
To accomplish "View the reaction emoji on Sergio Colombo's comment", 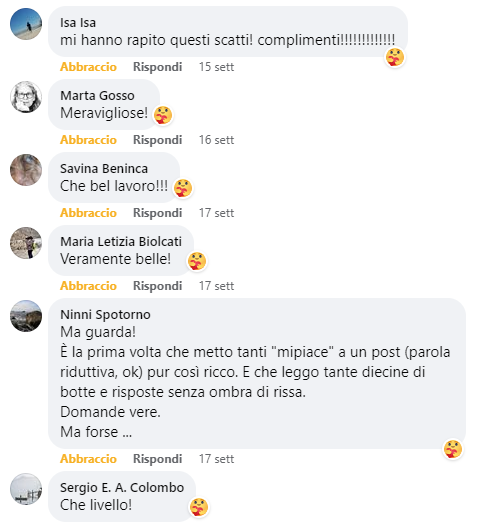I will coord(199,507).
